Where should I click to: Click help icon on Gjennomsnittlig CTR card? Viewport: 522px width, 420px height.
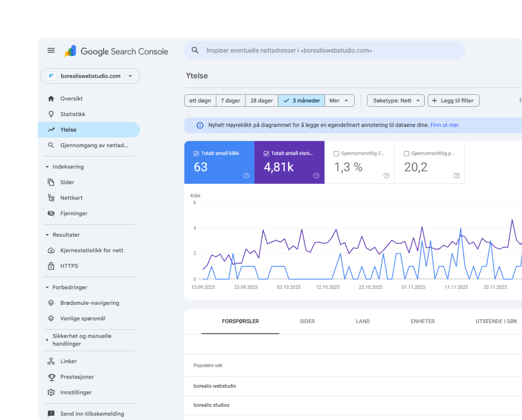coord(386,176)
